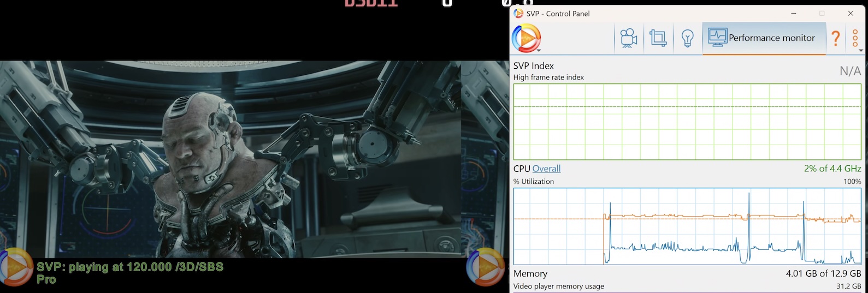Click the Memory section heading
The height and width of the screenshot is (293, 868).
coord(530,273)
